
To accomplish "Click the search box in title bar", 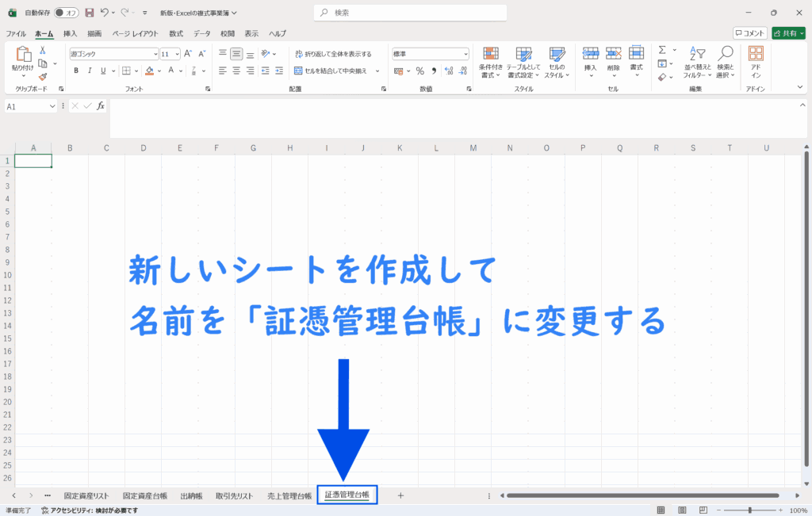I will (410, 13).
